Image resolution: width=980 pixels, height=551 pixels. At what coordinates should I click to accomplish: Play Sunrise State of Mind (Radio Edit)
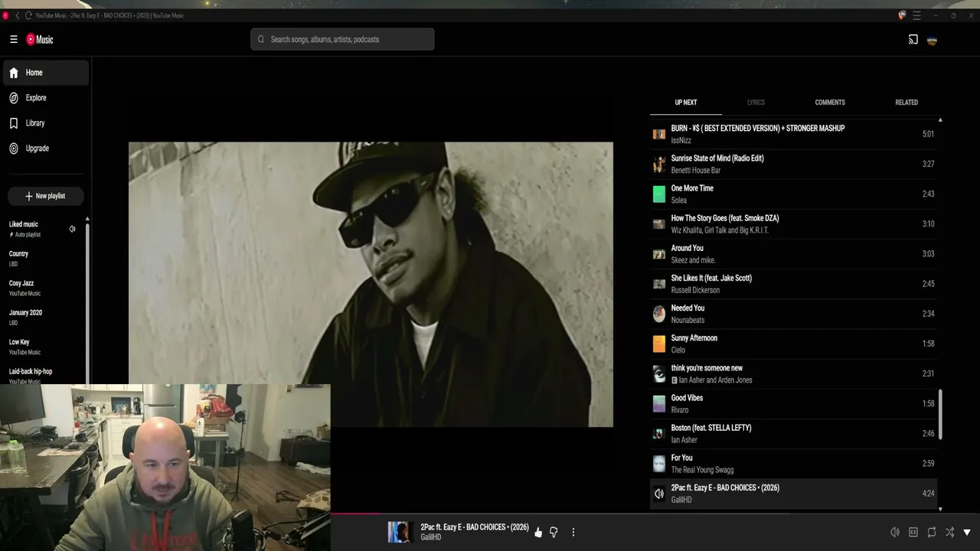[793, 164]
